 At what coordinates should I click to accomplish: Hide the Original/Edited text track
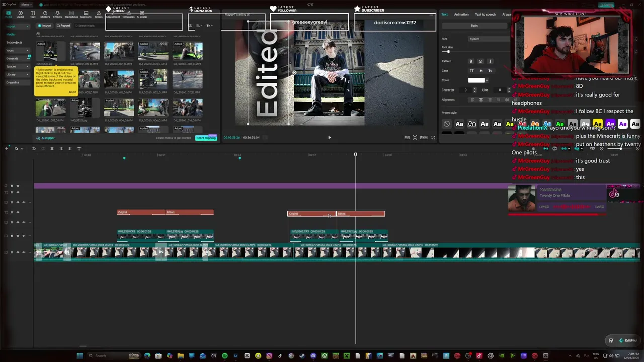tap(18, 212)
